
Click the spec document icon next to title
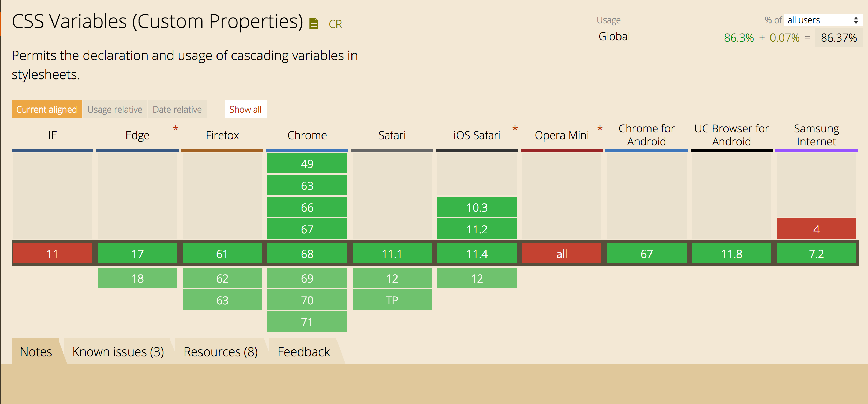pyautogui.click(x=313, y=23)
